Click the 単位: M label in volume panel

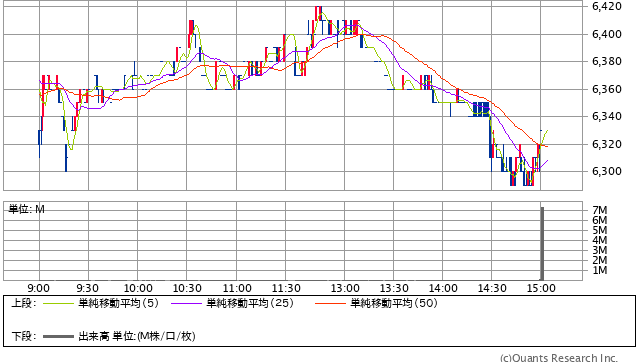click(27, 209)
